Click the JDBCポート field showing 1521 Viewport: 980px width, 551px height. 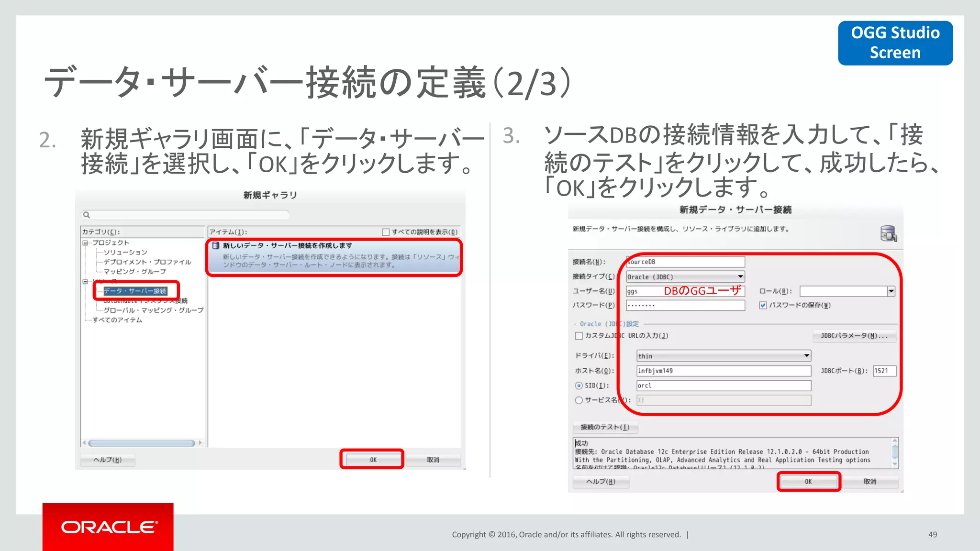[x=884, y=371]
